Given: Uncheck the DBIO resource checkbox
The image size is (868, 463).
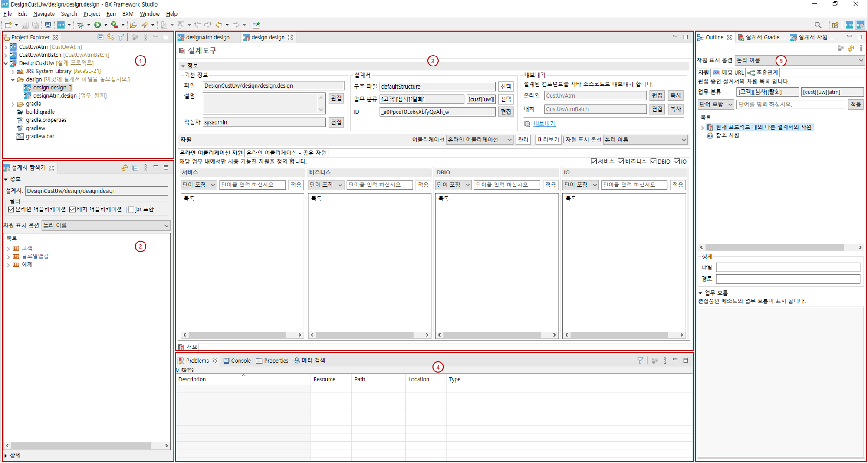Looking at the screenshot, I should [654, 161].
